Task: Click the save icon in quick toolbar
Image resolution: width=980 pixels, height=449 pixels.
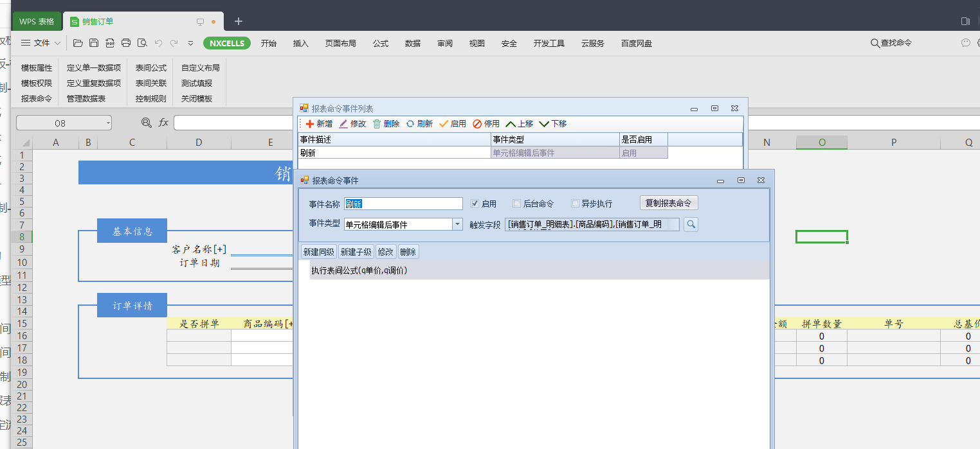Action: [94, 43]
